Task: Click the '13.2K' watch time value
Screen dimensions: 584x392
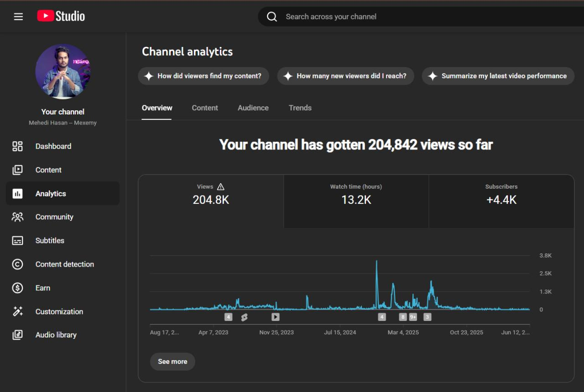Action: click(x=356, y=200)
